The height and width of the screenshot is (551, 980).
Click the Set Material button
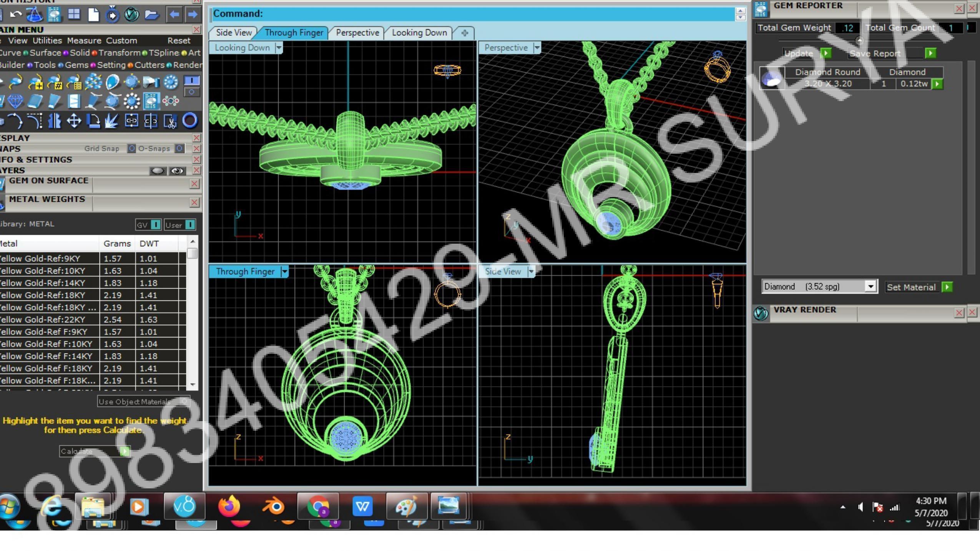pos(919,287)
